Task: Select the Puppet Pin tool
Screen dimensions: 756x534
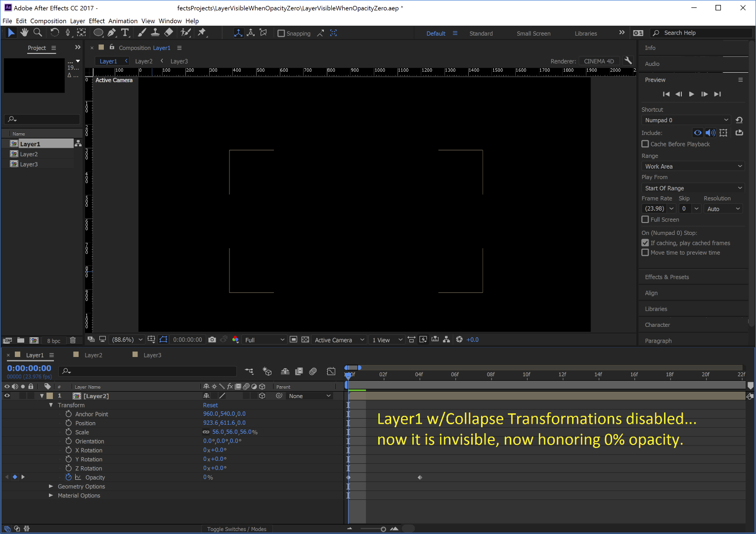Action: 202,33
